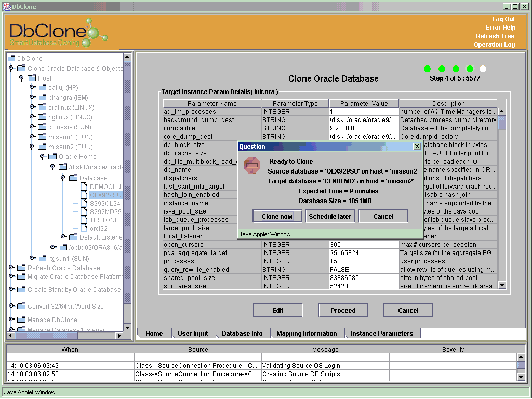Screen dimensions: 532x399
Task: Expand the rtglinux (LINUX) host node
Action: pyautogui.click(x=32, y=117)
